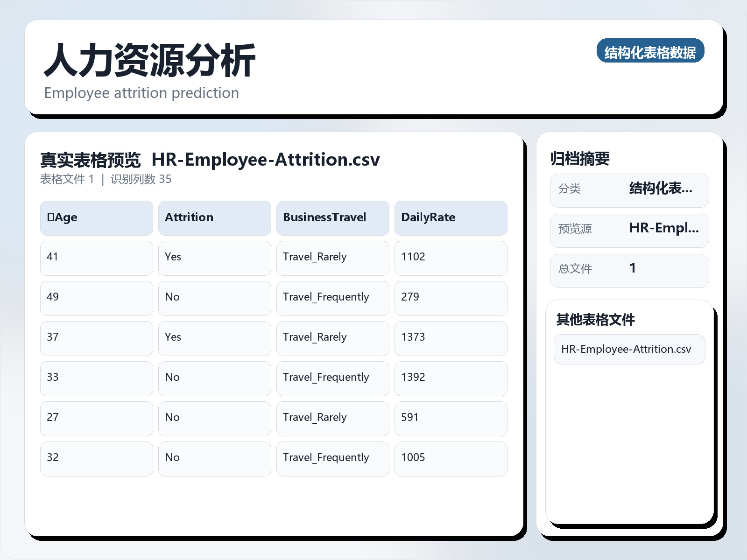
Task: Click the DailyRate value 279
Action: point(451,298)
